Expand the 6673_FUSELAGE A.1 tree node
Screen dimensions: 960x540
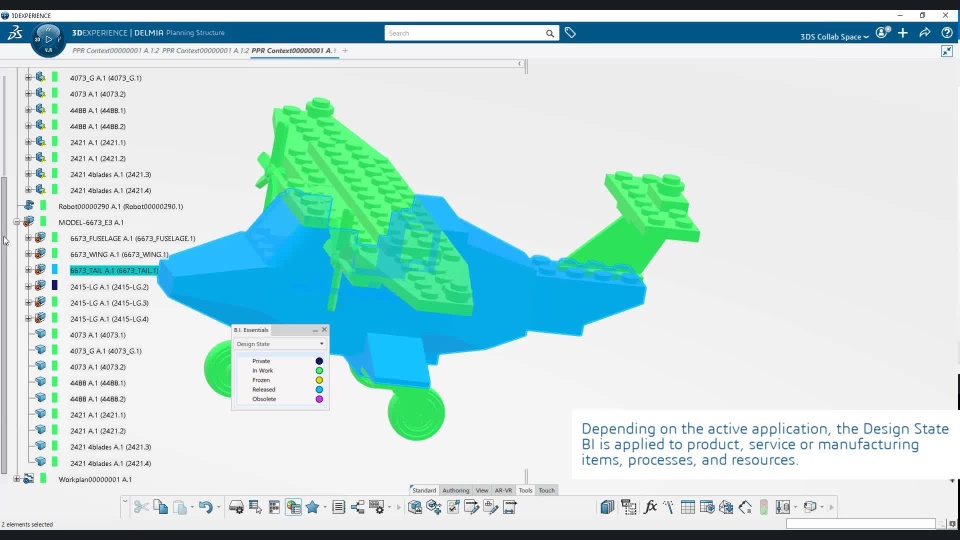click(28, 238)
